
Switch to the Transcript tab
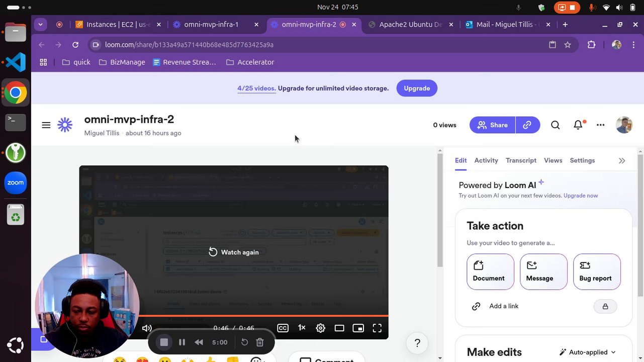(521, 160)
